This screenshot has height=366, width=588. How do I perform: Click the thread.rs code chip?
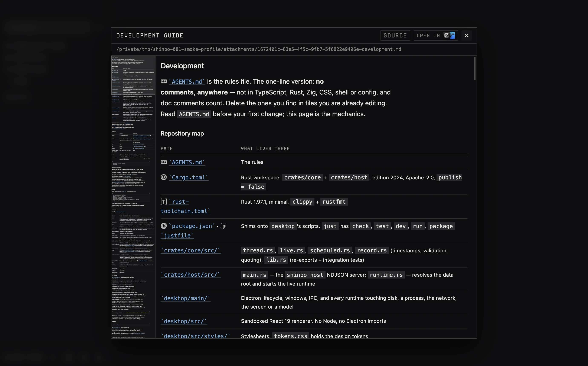(x=258, y=250)
